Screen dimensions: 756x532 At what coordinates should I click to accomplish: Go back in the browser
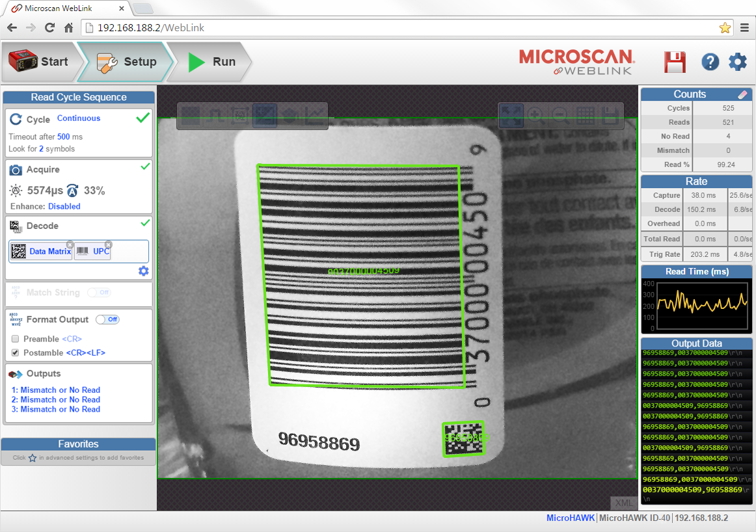tap(12, 28)
